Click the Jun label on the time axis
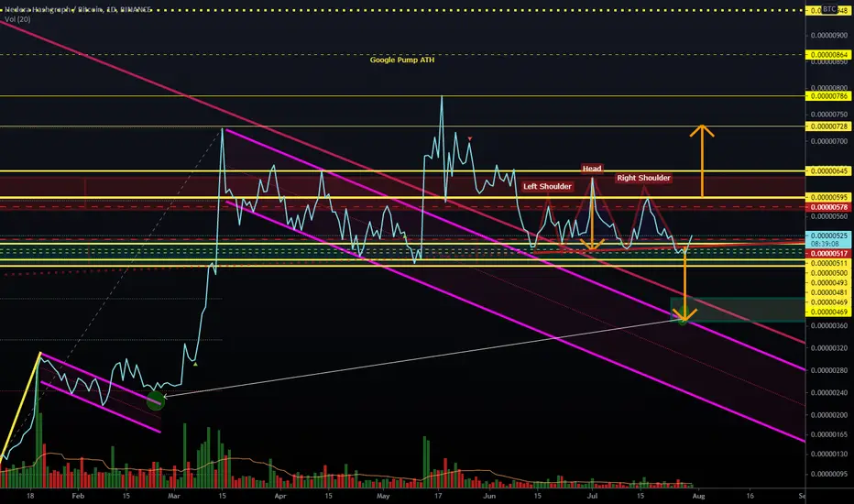 pyautogui.click(x=489, y=496)
